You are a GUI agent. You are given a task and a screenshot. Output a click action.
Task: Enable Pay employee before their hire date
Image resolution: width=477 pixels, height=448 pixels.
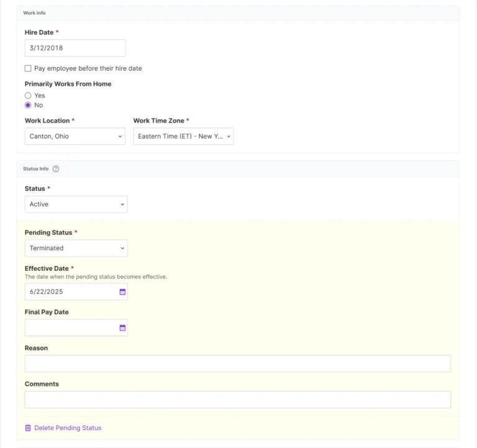[x=28, y=68]
